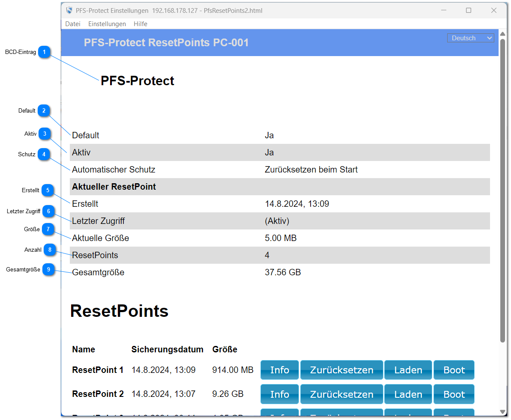Screen dimensions: 511x420
Task: Click Laden for ResetPoint 2
Action: pos(408,394)
